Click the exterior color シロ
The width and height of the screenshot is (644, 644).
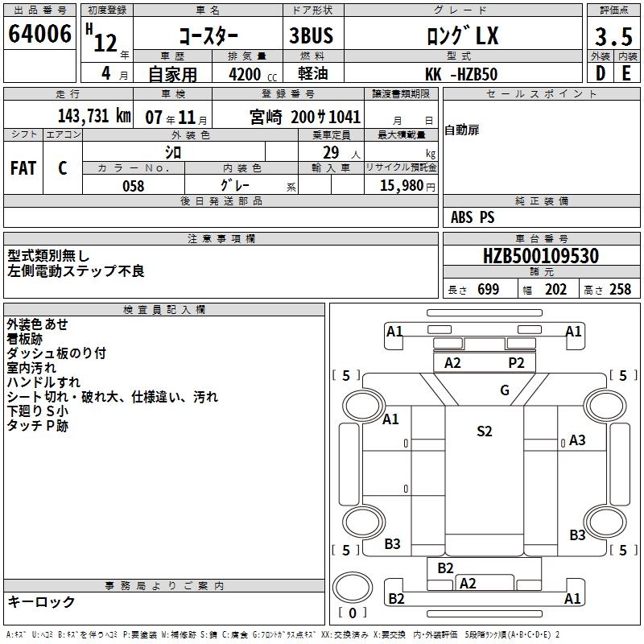173,153
